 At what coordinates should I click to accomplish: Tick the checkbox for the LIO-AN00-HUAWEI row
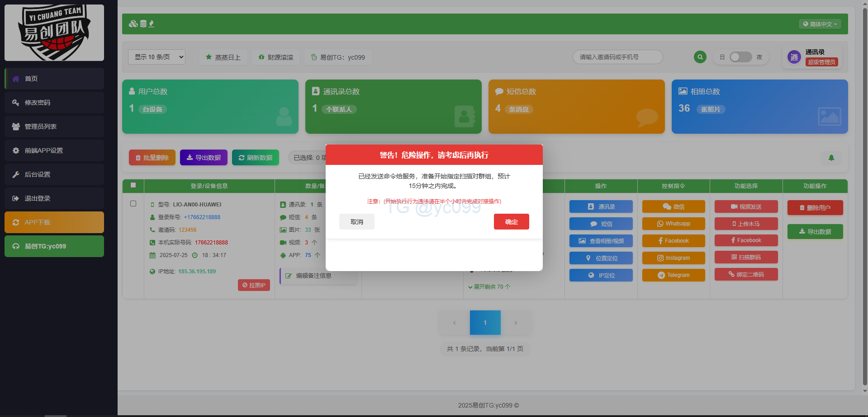(133, 204)
